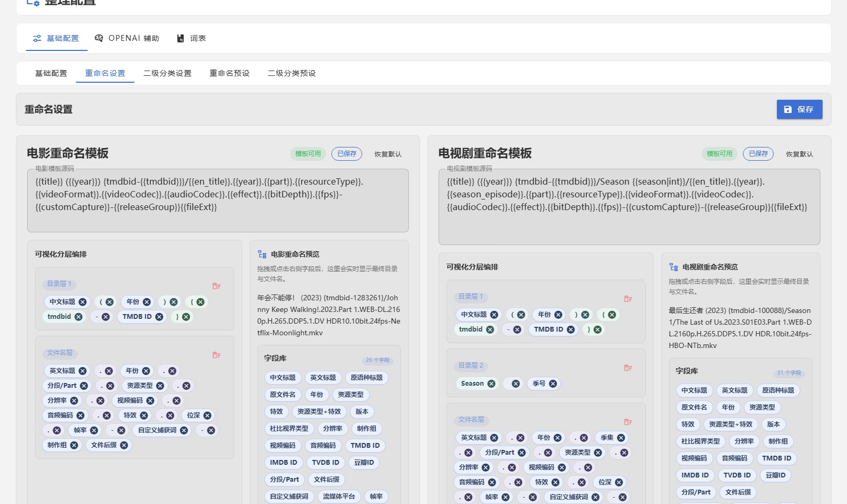
Task: Add 原语种标题 field from movie field library
Action: click(x=366, y=378)
